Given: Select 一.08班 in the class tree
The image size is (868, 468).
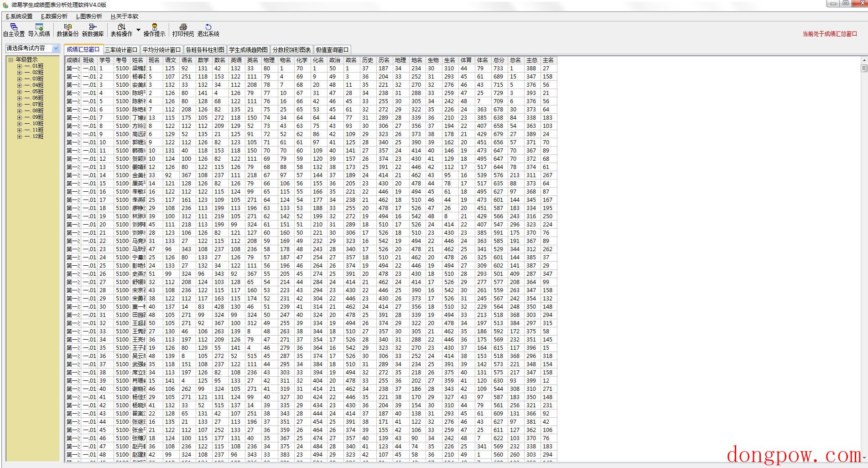Looking at the screenshot, I should pos(34,111).
